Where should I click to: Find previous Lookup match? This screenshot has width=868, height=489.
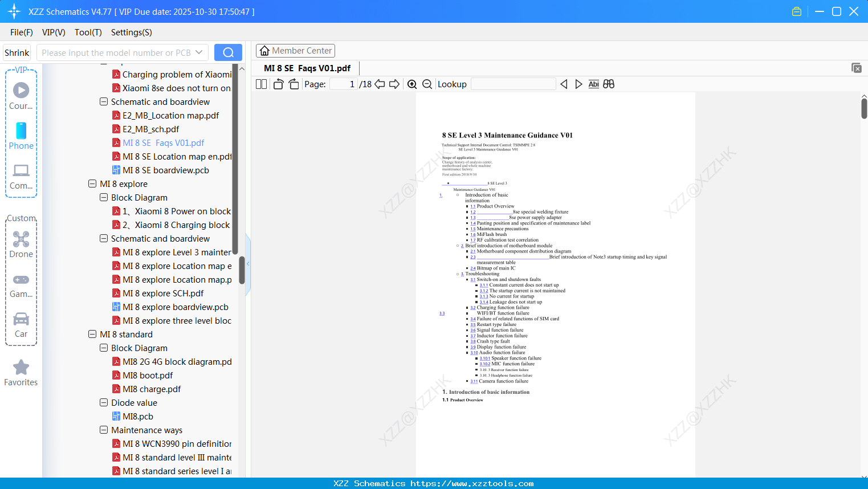(564, 84)
